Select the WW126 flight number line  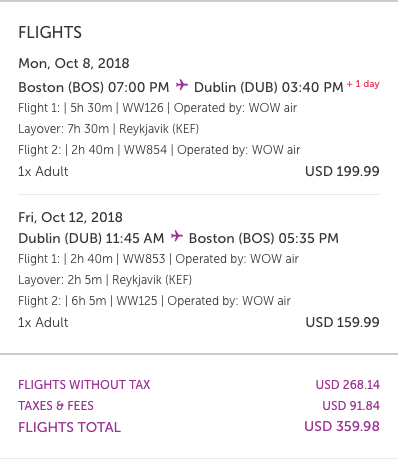point(157,108)
